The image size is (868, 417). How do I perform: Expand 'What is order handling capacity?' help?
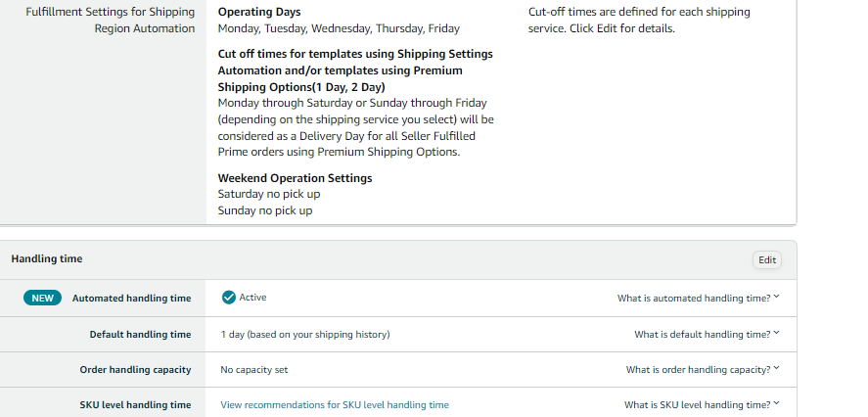click(703, 369)
